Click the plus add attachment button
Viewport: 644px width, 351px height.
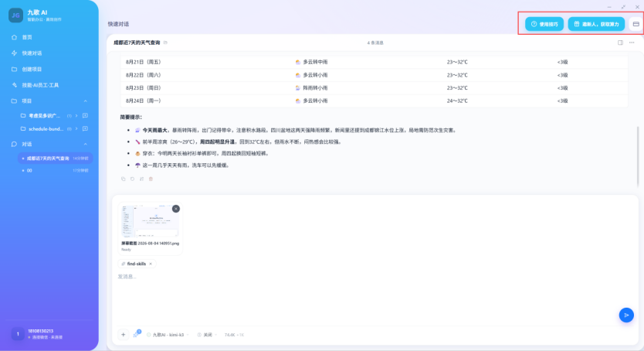click(x=124, y=335)
